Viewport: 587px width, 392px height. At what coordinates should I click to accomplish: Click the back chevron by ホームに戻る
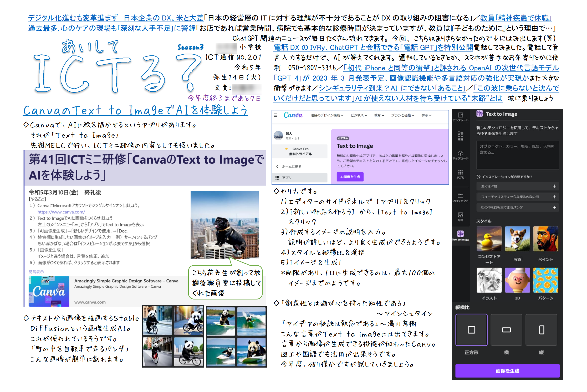277,167
